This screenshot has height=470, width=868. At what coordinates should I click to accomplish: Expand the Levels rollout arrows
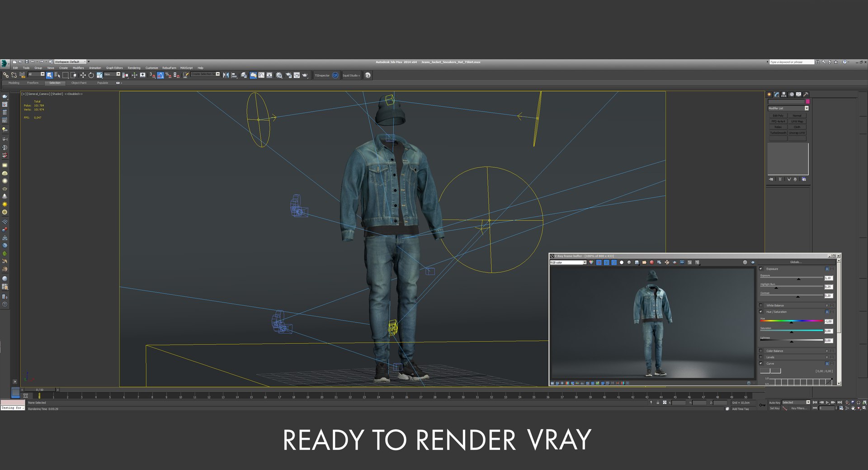coord(827,357)
